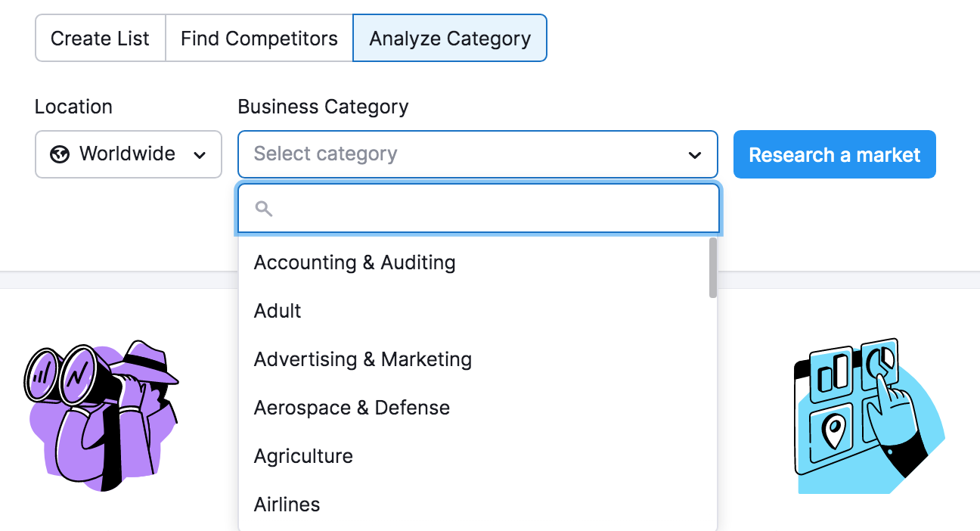The width and height of the screenshot is (980, 531).
Task: Expand the Business Category dropdown via its chevron
Action: pyautogui.click(x=694, y=154)
